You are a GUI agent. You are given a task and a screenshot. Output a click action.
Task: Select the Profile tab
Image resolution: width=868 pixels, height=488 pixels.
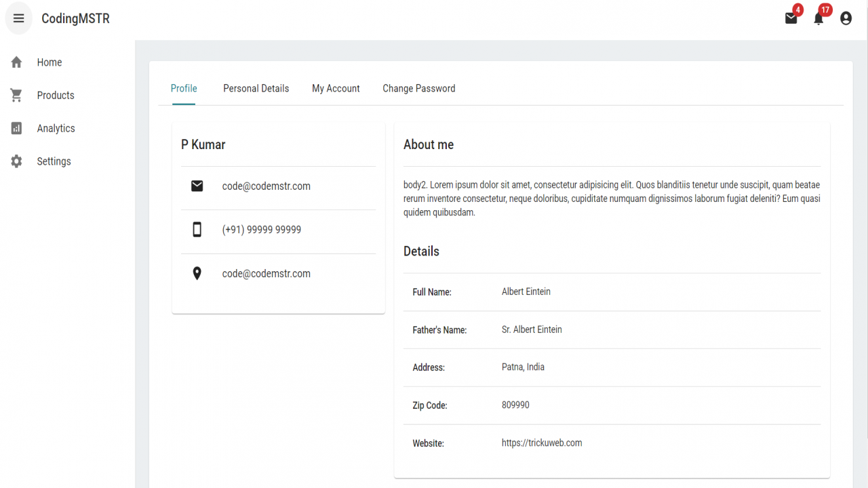point(184,89)
